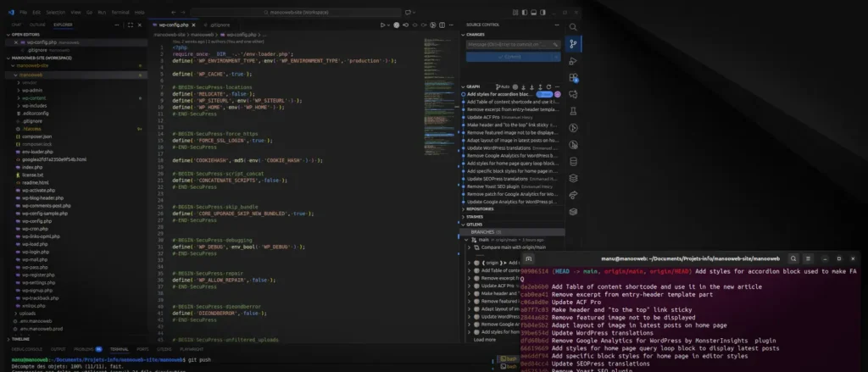Click the Commit button
868x372 pixels.
tap(509, 57)
